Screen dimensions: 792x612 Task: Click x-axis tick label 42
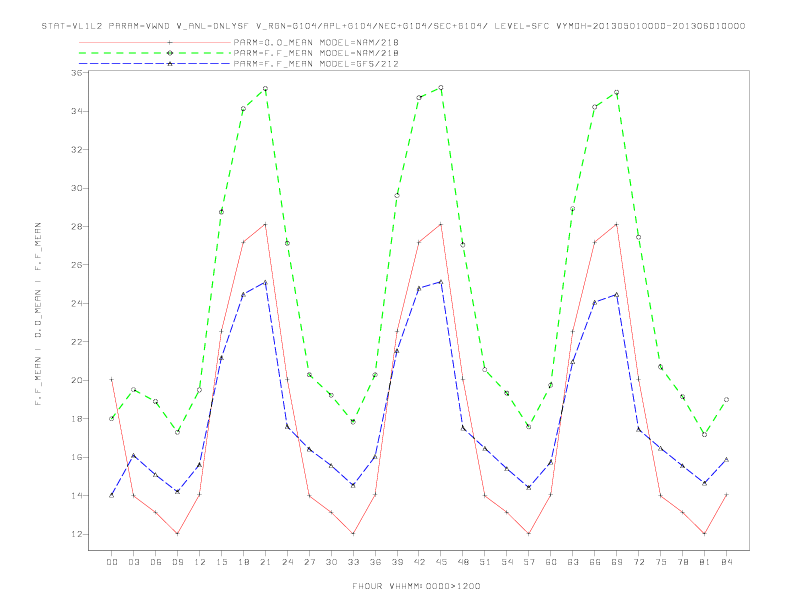[x=419, y=562]
